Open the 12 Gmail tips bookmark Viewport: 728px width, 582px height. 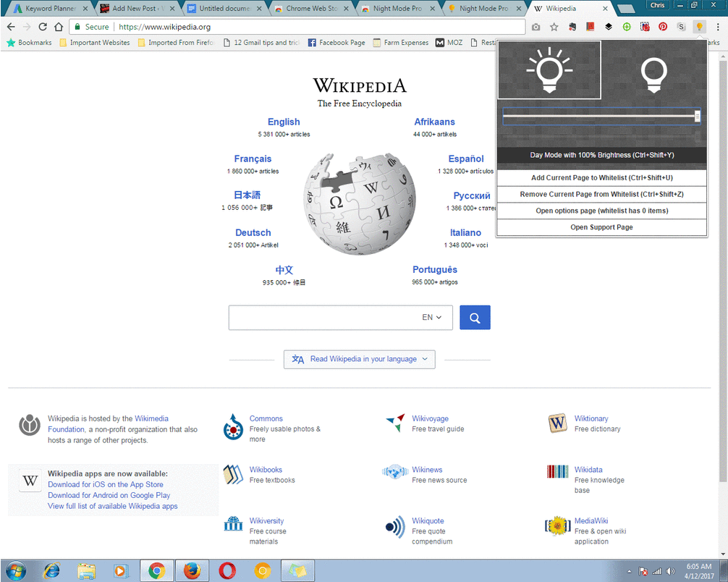(261, 42)
